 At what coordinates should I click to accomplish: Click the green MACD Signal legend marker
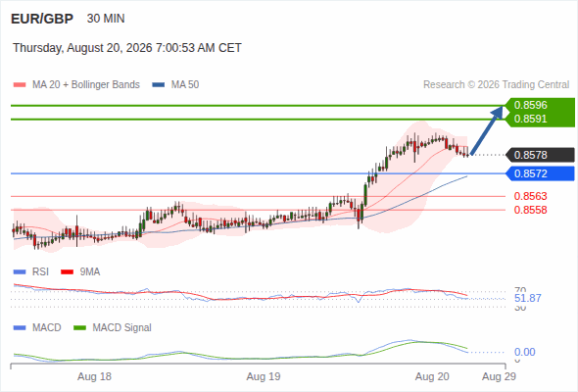pyautogui.click(x=80, y=328)
